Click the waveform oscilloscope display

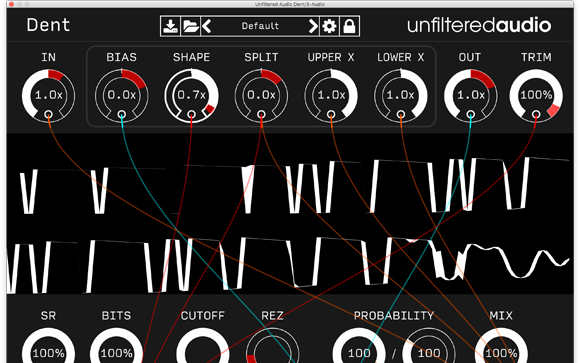(290, 214)
